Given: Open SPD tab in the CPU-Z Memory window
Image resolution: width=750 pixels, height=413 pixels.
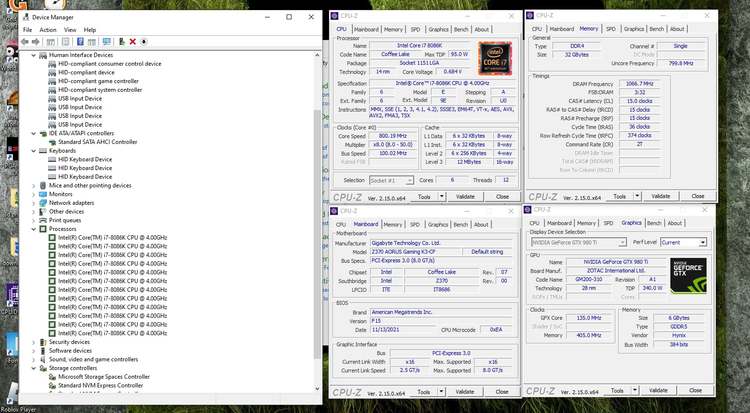Looking at the screenshot, I should point(611,29).
